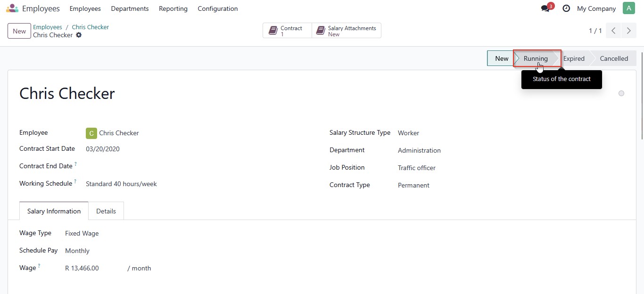Viewport: 644px width, 294px height.
Task: Open the Employees app logo icon
Action: coord(12,8)
